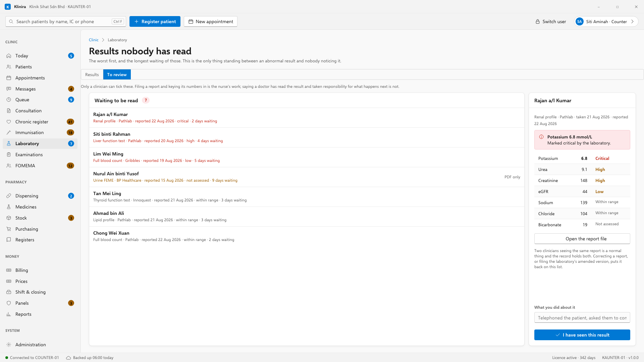The width and height of the screenshot is (644, 362).
Task: Click the KAUNTER-01 v1.0.0 status entry
Action: pos(620,358)
